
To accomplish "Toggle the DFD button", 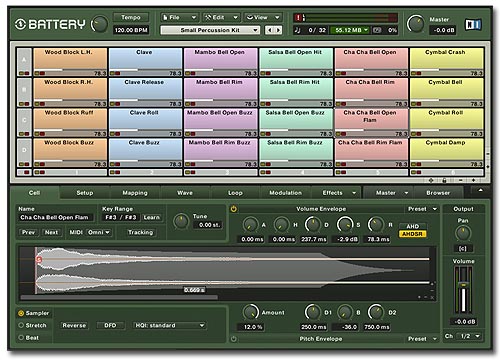I will (110, 325).
